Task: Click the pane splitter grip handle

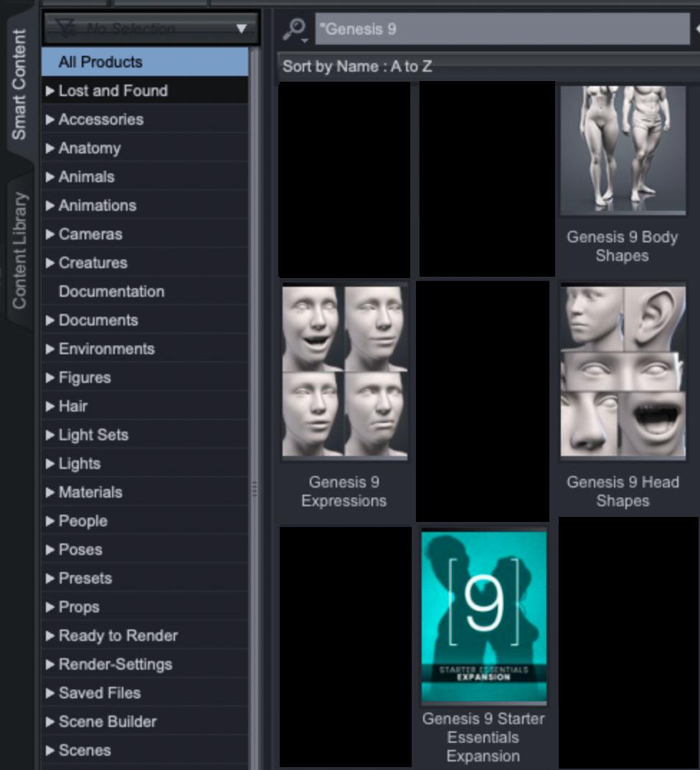Action: [x=255, y=489]
